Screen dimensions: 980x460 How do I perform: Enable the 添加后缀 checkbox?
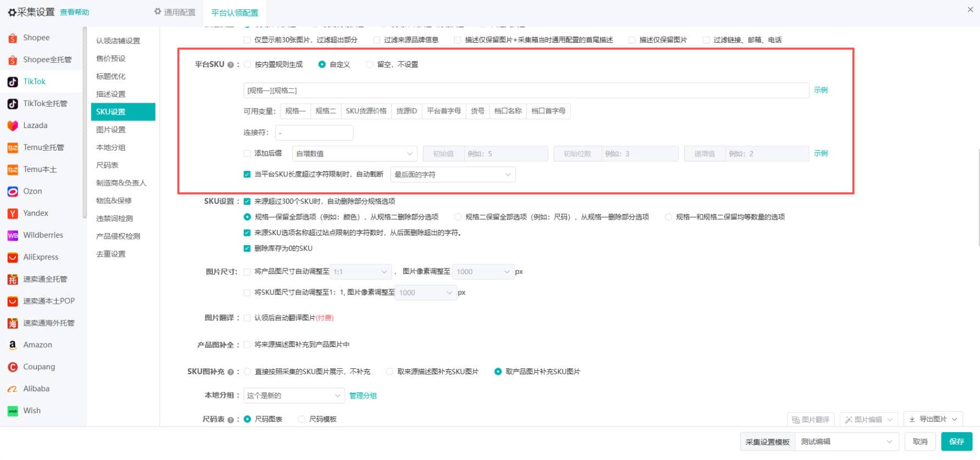[247, 153]
